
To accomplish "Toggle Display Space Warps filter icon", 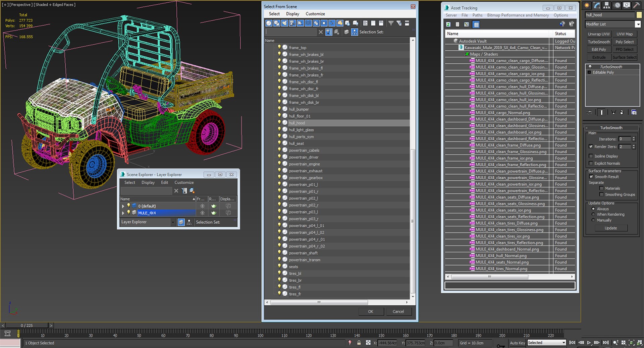I will click(x=308, y=23).
